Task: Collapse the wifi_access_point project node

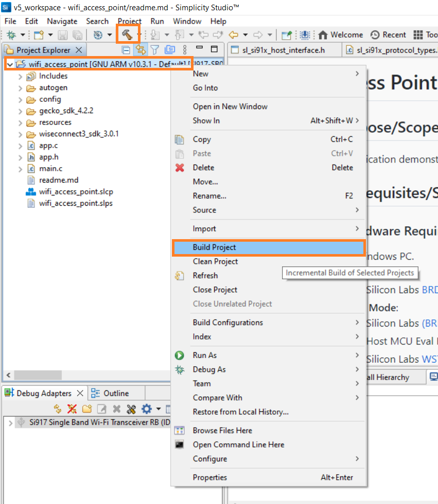Action: (x=10, y=64)
